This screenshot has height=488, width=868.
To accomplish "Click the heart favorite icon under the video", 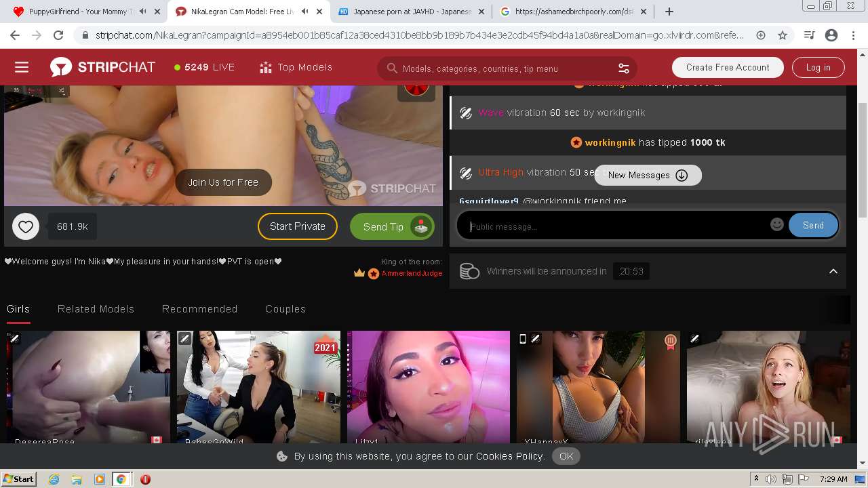I will [26, 226].
